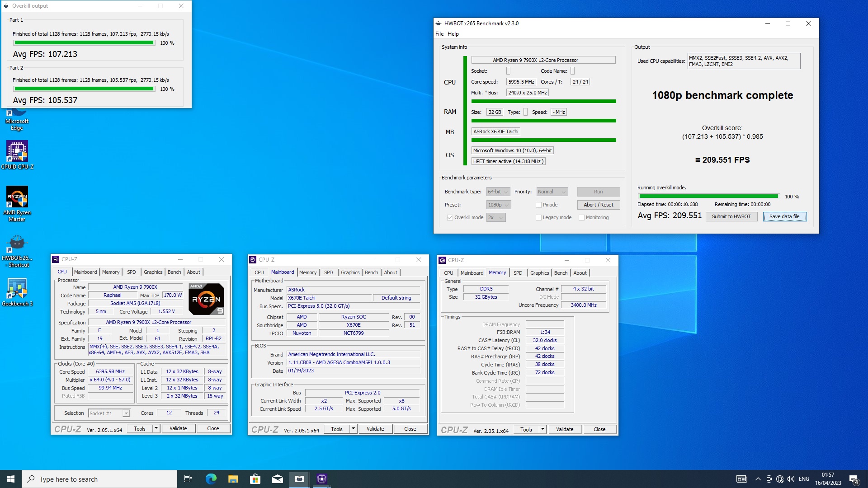Click the Ryzen 9 logo in CPU-Z
This screenshot has height=488, width=868.
[x=206, y=299]
